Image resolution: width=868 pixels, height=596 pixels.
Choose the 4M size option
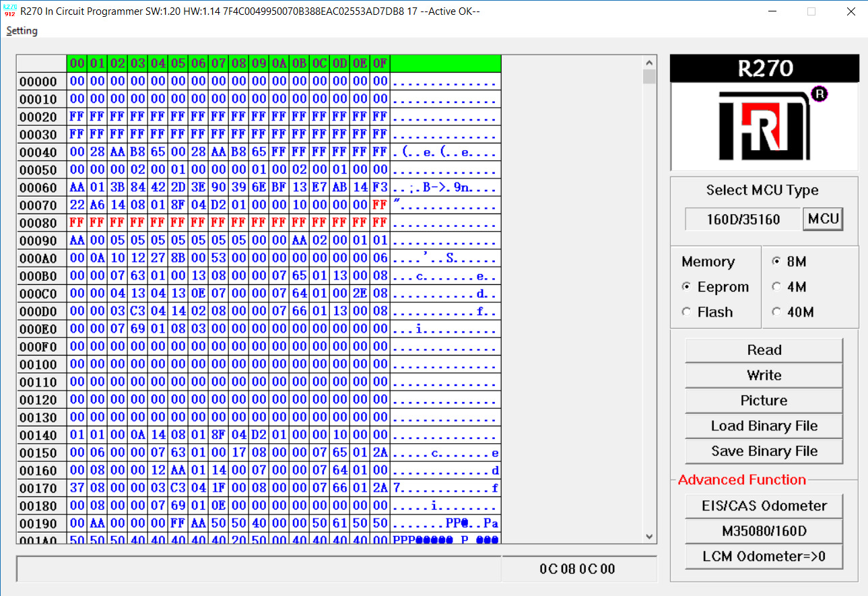tap(789, 287)
